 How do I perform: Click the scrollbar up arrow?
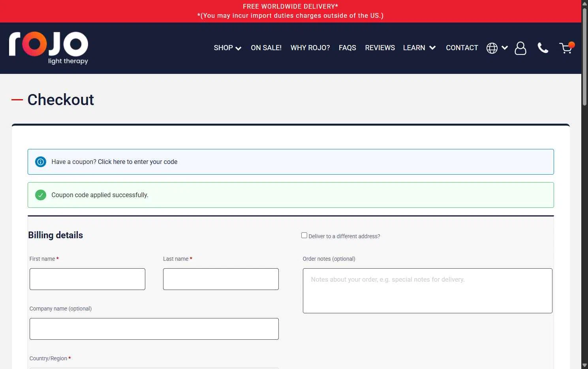point(584,4)
